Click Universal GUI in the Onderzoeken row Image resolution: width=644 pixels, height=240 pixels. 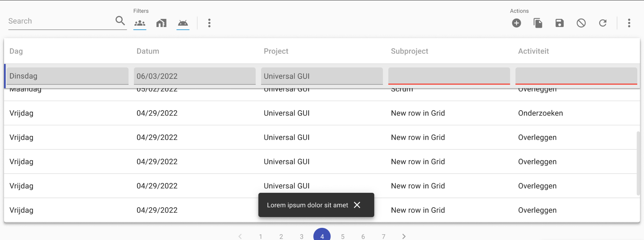(x=287, y=113)
